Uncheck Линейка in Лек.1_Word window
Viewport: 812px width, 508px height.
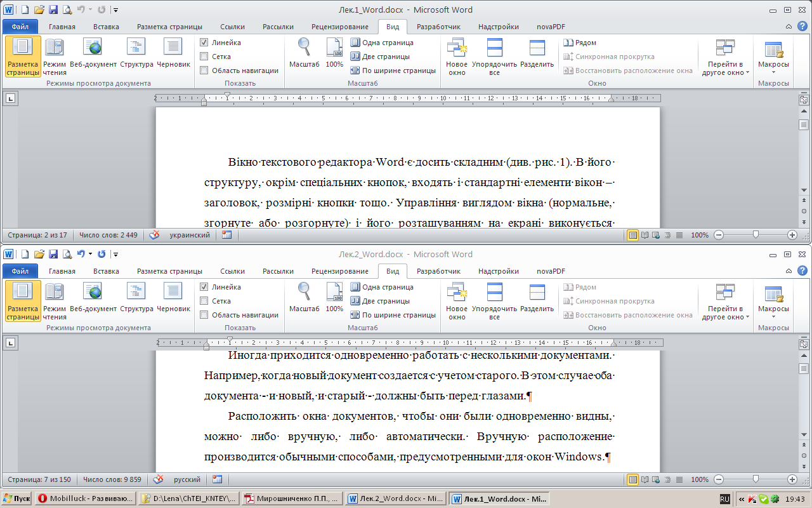click(x=204, y=43)
